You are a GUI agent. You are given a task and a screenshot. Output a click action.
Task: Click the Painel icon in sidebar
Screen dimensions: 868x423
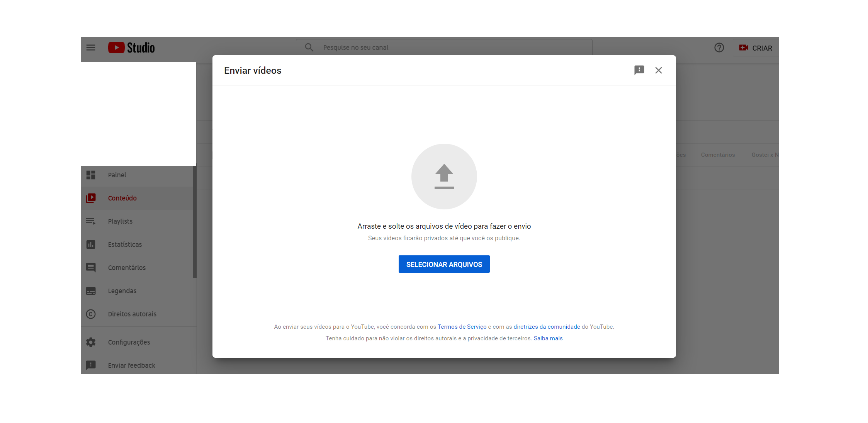click(90, 174)
